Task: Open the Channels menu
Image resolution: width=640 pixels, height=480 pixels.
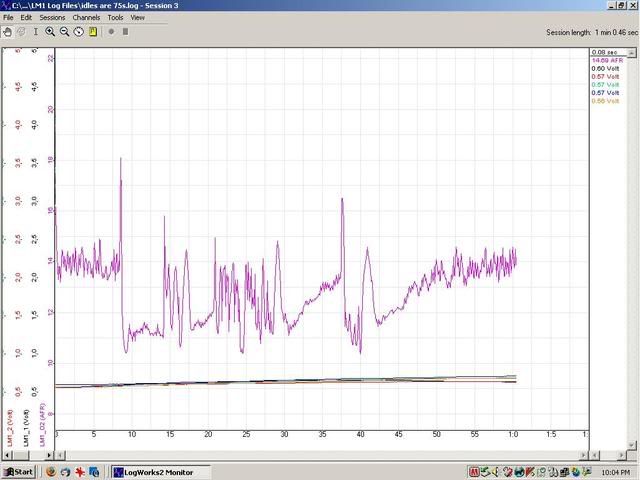Action: tap(86, 18)
